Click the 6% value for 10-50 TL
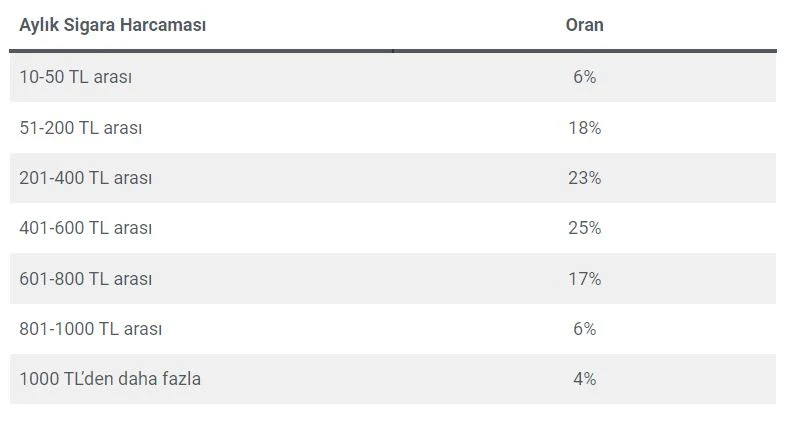794x421 pixels. tap(585, 77)
